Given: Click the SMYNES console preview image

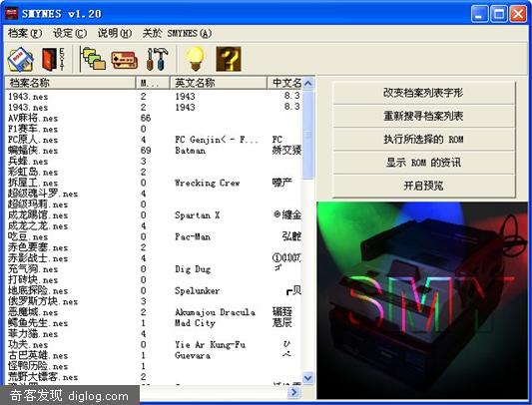Looking at the screenshot, I should 422,300.
